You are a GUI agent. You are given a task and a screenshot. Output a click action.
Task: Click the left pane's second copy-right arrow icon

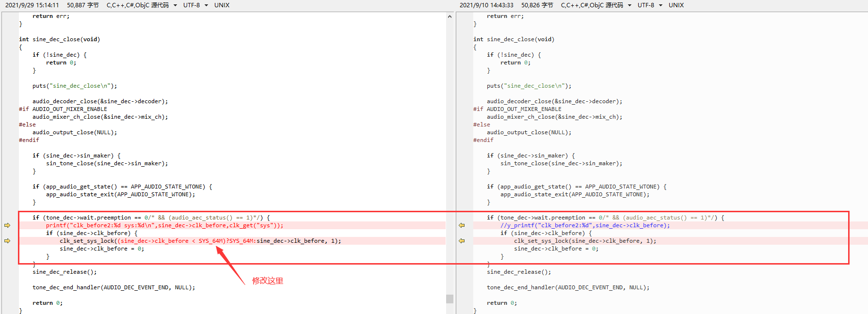(x=7, y=241)
